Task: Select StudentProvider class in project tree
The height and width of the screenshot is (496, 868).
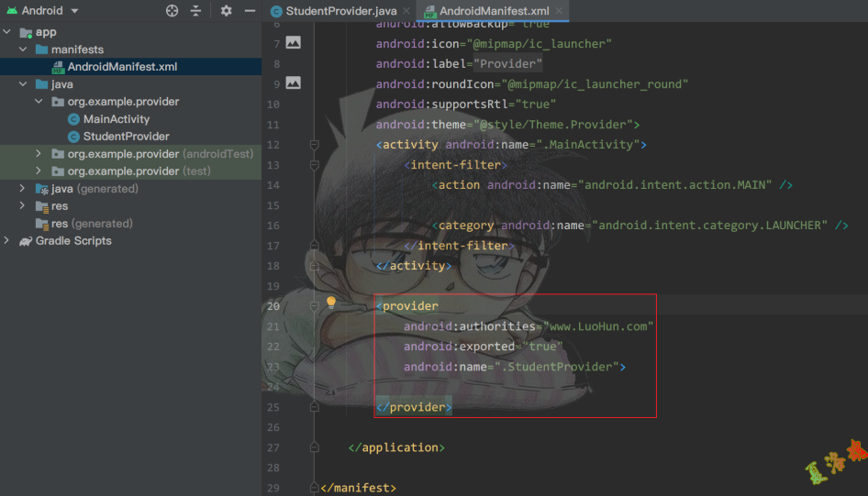Action: (x=126, y=137)
